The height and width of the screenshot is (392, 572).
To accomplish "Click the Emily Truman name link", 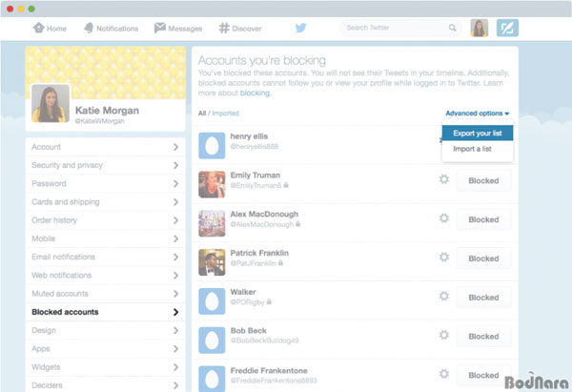I will coord(255,175).
